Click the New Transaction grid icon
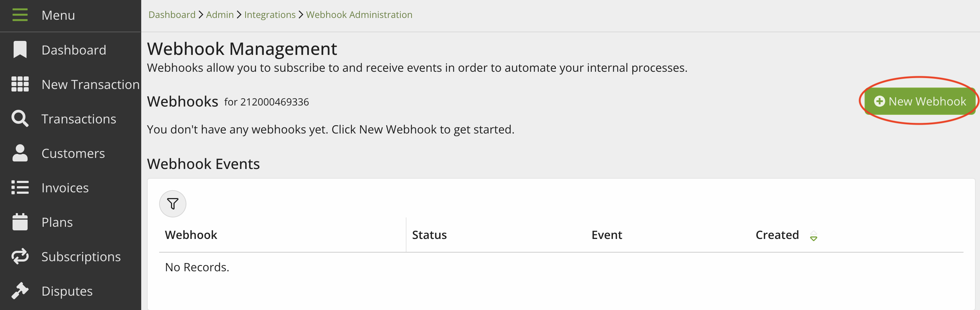The image size is (980, 310). click(x=20, y=84)
